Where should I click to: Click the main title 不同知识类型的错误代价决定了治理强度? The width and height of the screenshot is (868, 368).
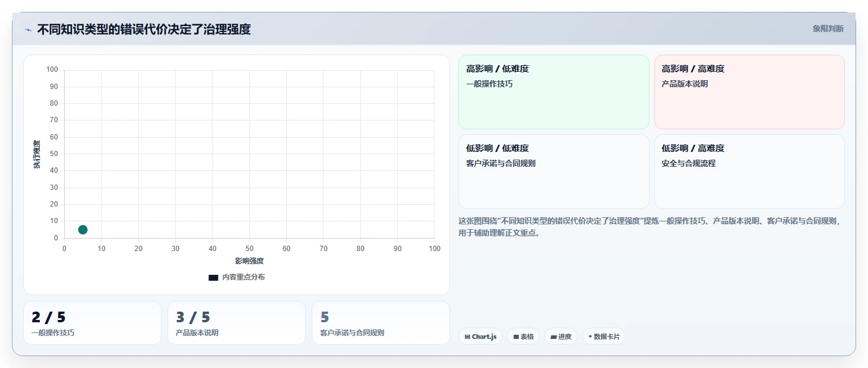click(144, 29)
